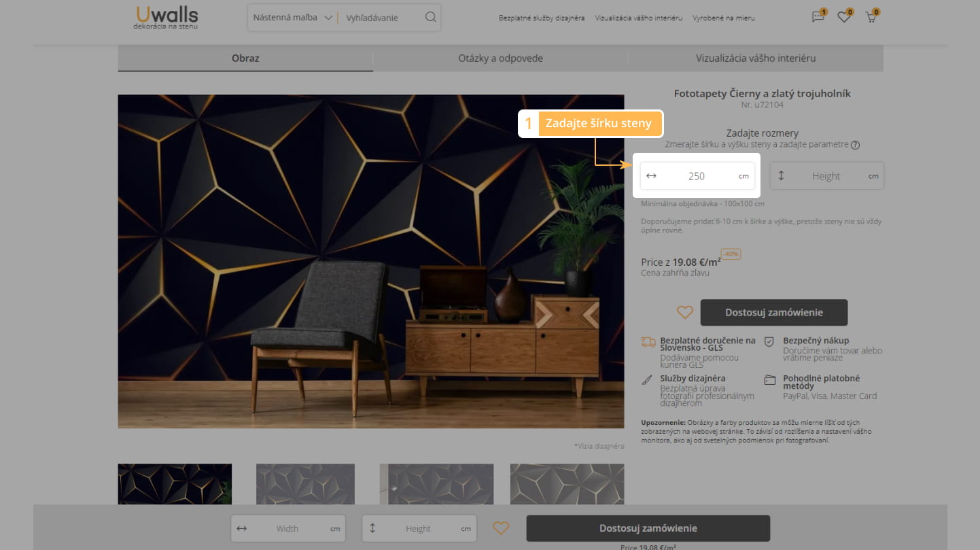This screenshot has height=550, width=980.
Task: Open the shopping cart icon
Action: [871, 18]
